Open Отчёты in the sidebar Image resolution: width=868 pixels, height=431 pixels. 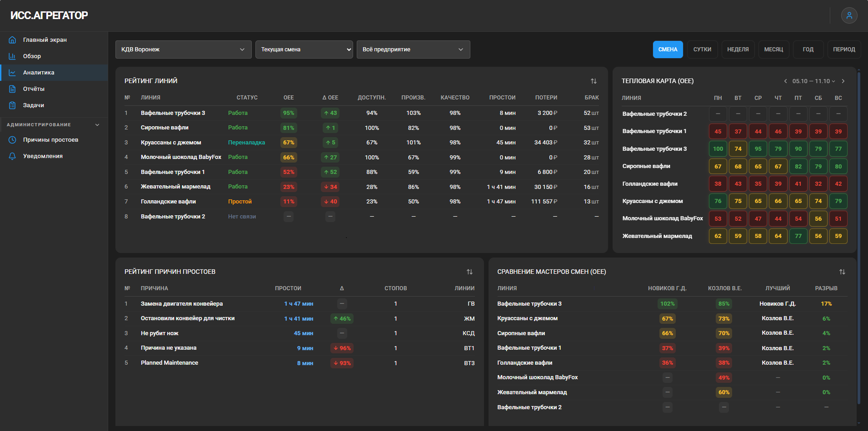[54, 89]
